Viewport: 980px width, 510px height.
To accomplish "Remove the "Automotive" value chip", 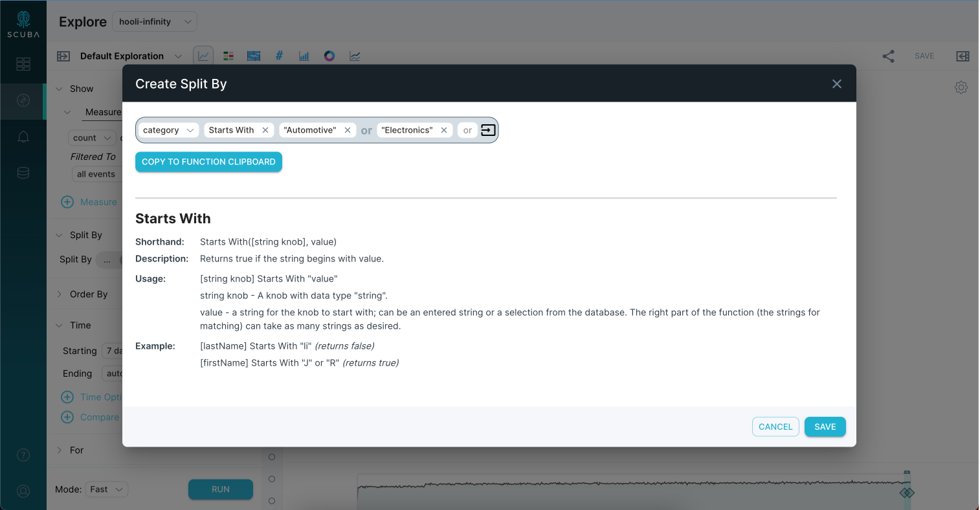I will click(348, 130).
